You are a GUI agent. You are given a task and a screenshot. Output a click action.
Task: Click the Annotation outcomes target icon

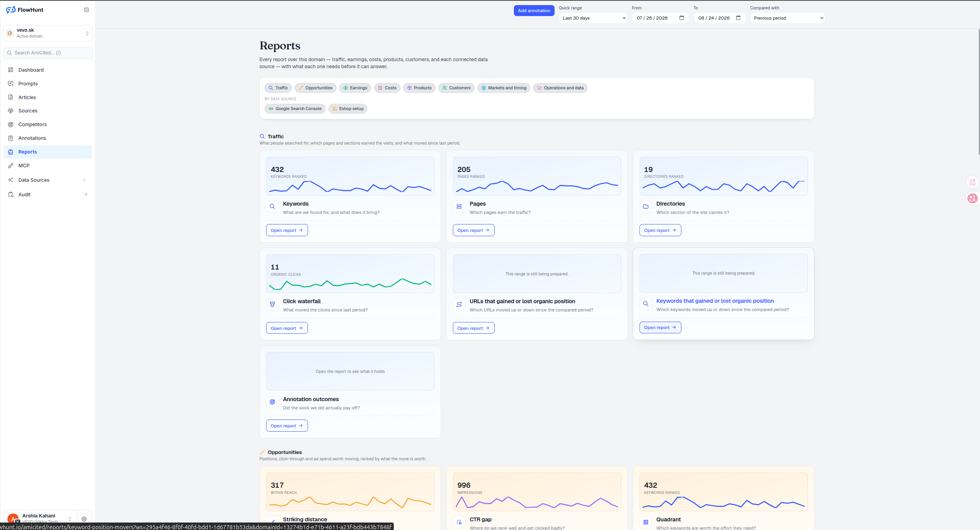pos(272,402)
